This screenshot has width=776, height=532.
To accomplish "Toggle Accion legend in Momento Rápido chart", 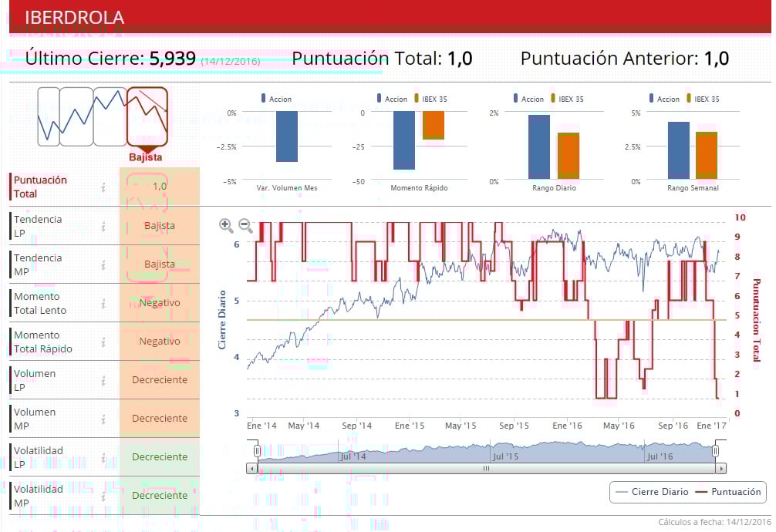I will 392,99.
